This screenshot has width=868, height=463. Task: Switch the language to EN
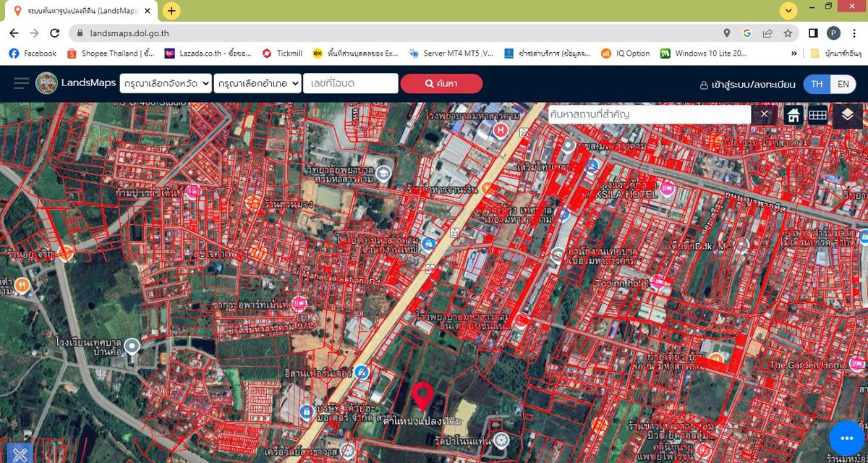(x=843, y=84)
